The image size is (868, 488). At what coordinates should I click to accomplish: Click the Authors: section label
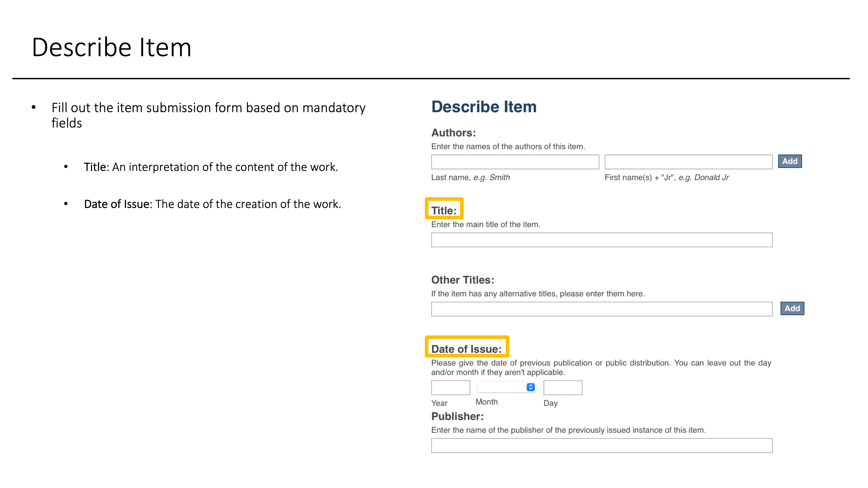click(453, 133)
